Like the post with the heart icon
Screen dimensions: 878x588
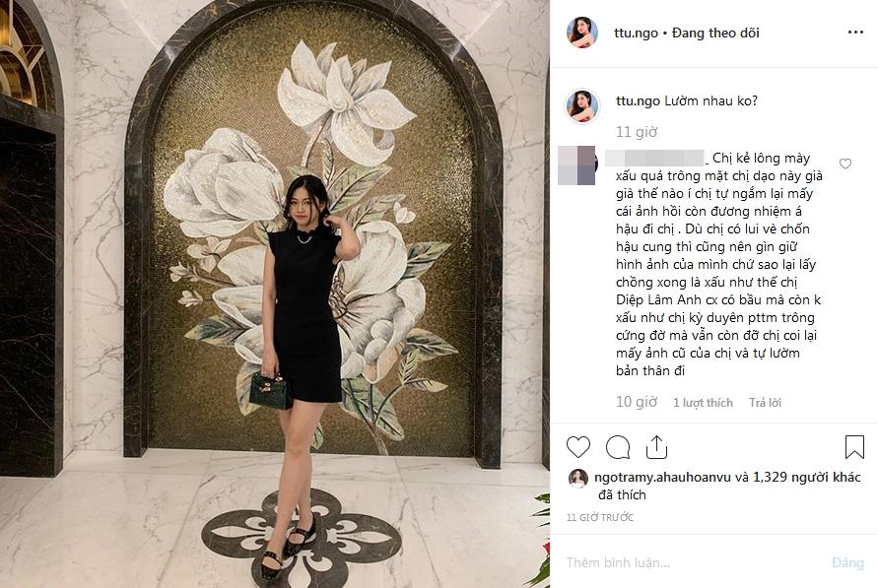[x=577, y=447]
